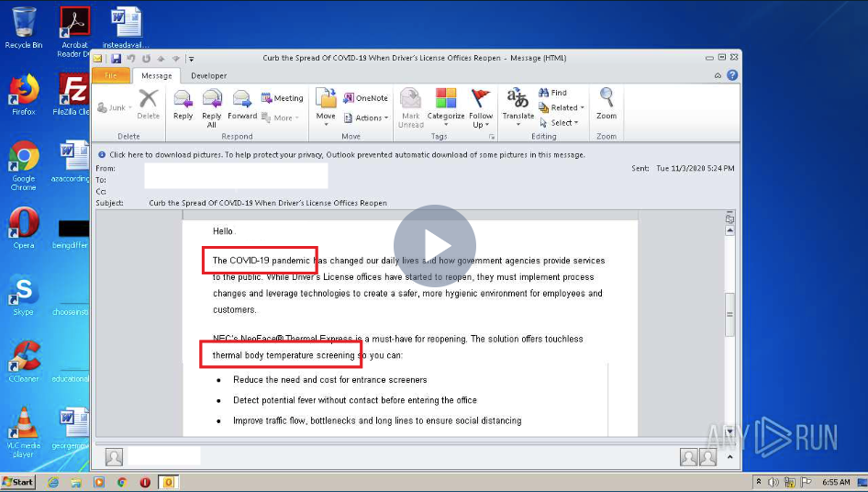Open the File tab
Image resolution: width=868 pixels, height=492 pixels.
click(x=111, y=75)
